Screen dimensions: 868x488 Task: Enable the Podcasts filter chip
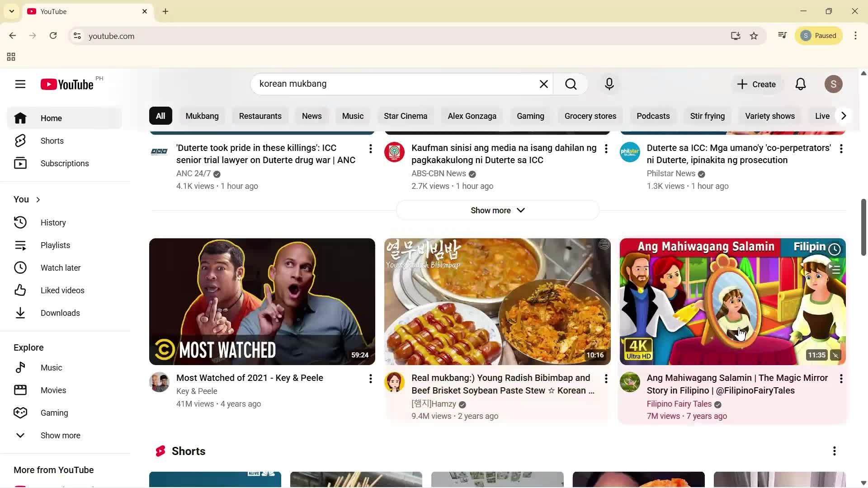[x=653, y=116]
